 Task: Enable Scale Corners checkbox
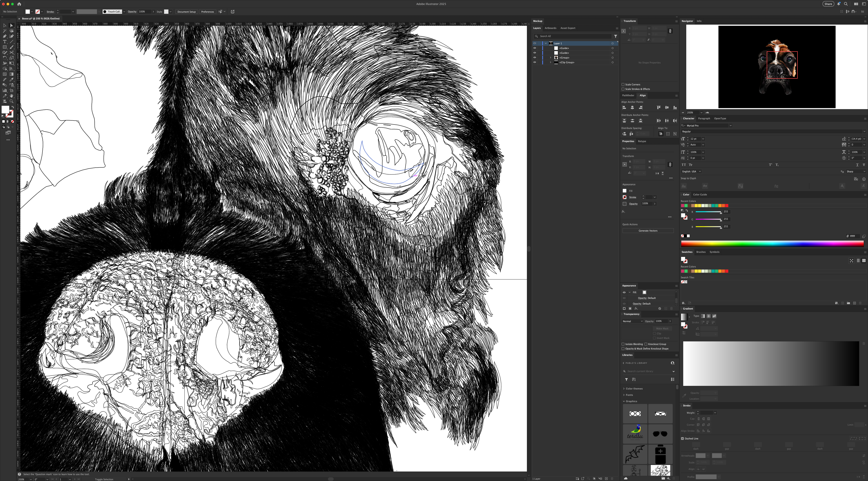coord(623,84)
